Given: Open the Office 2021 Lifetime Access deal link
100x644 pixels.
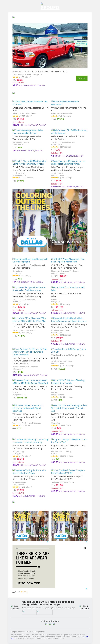Looking at the screenshot, I should pyautogui.click(x=30, y=103).
